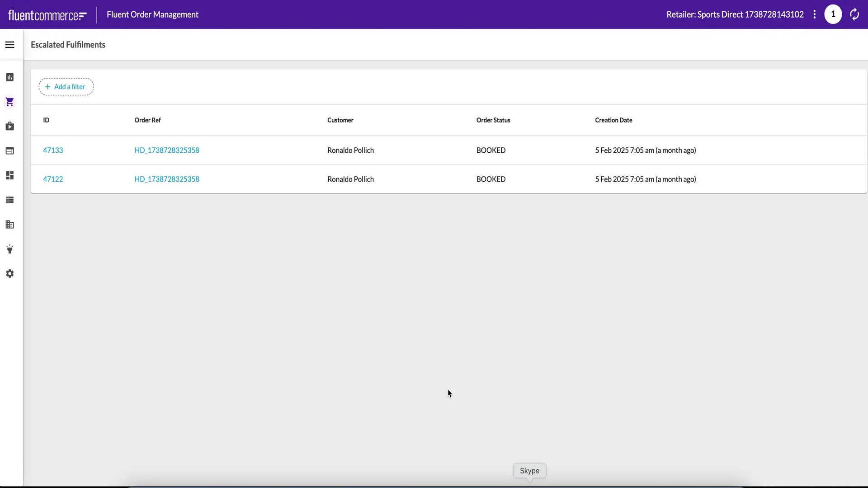Click the bar chart insights sidebar icon
The height and width of the screenshot is (488, 868).
tap(10, 77)
